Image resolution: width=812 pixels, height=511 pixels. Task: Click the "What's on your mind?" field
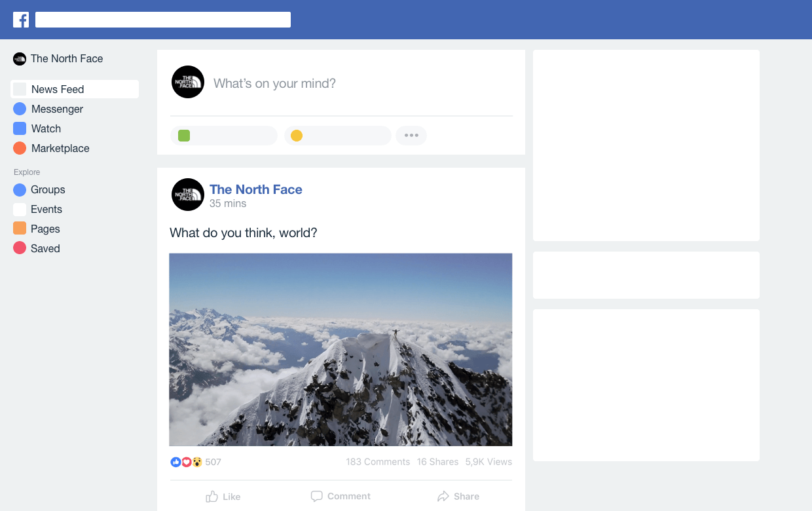pos(274,83)
